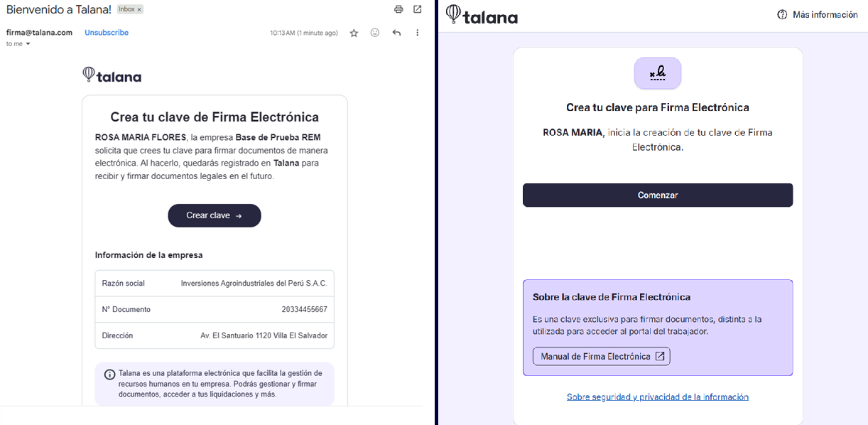Click the Talana logo on signature page
This screenshot has height=425, width=868.
pos(482,14)
